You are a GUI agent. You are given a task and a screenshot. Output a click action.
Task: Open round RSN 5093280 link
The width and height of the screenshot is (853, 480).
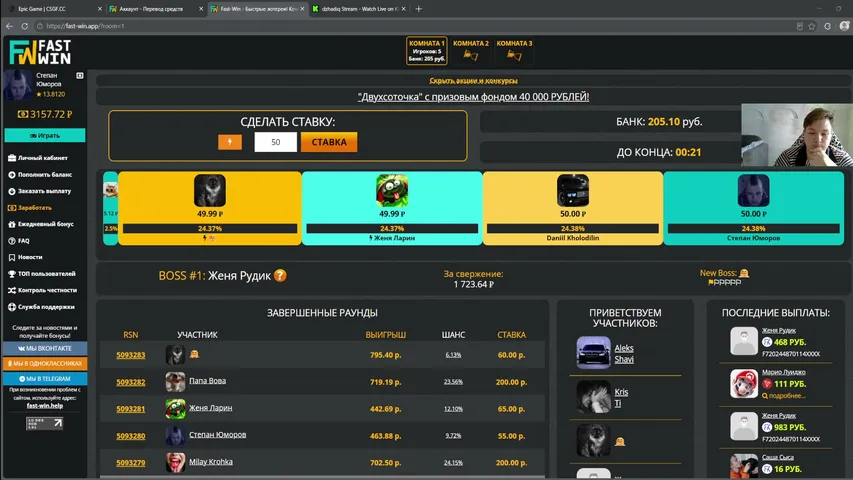pos(131,436)
